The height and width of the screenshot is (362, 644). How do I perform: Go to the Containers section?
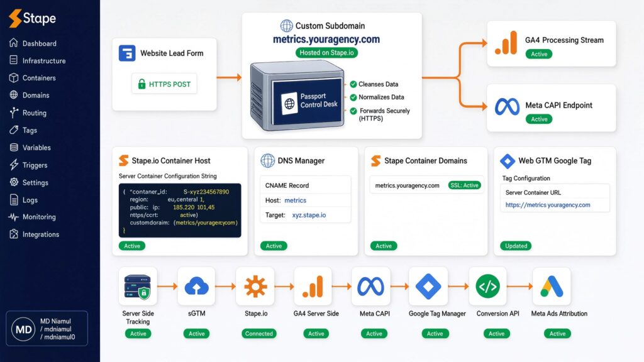(x=33, y=78)
